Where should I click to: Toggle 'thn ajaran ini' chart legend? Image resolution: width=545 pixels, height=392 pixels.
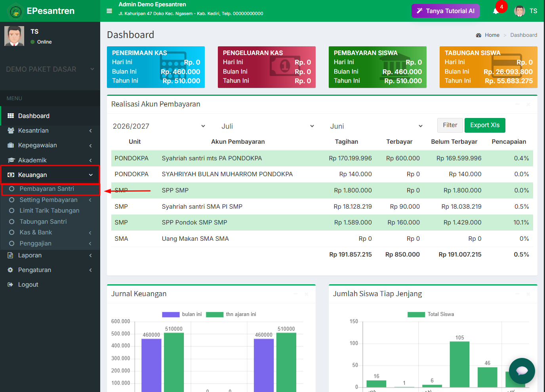coord(231,314)
